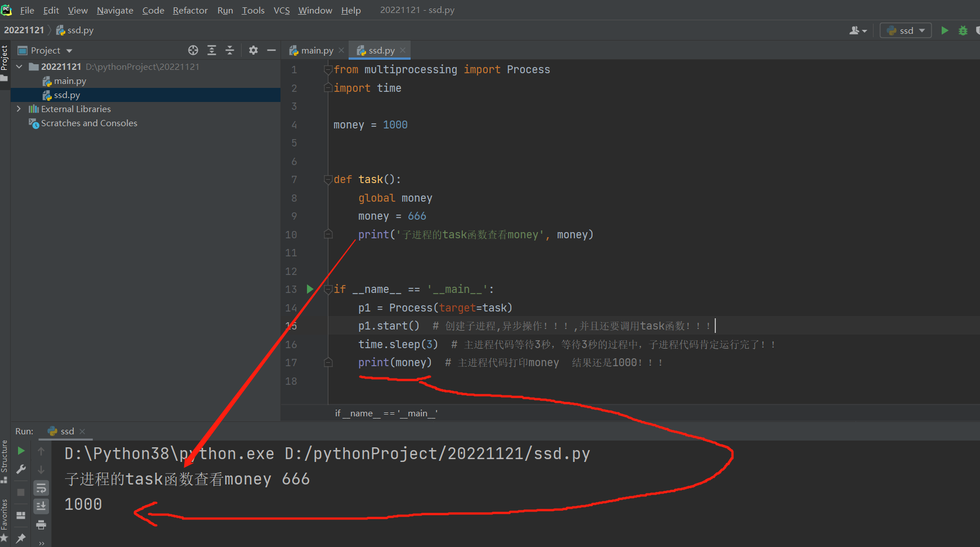Open Project panel settings gear

pyautogui.click(x=253, y=50)
